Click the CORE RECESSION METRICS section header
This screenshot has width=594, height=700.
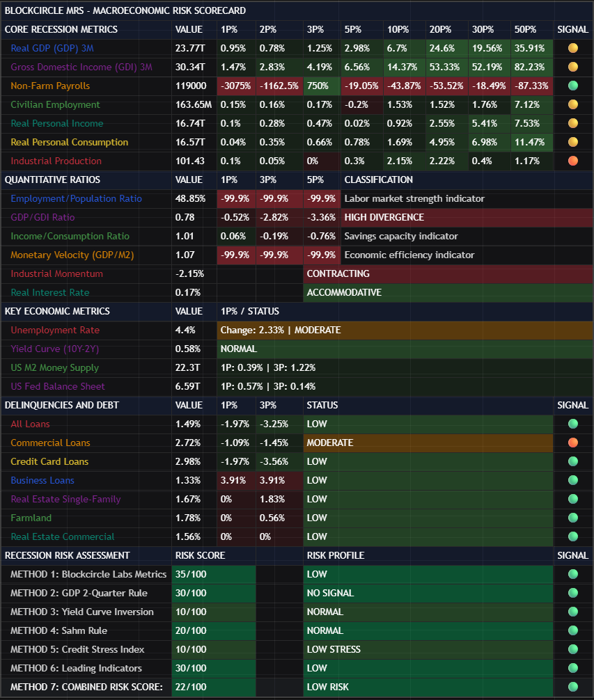(61, 30)
